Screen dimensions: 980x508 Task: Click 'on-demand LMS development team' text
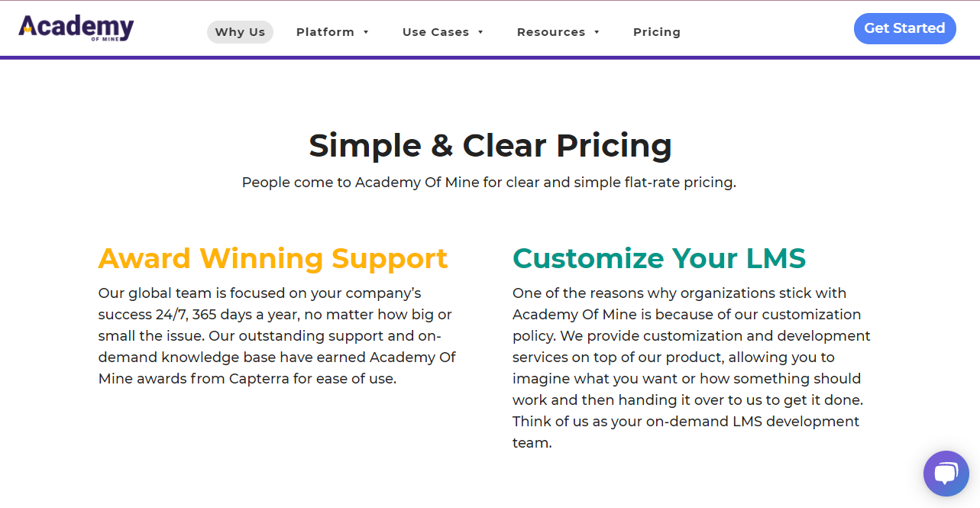(686, 432)
